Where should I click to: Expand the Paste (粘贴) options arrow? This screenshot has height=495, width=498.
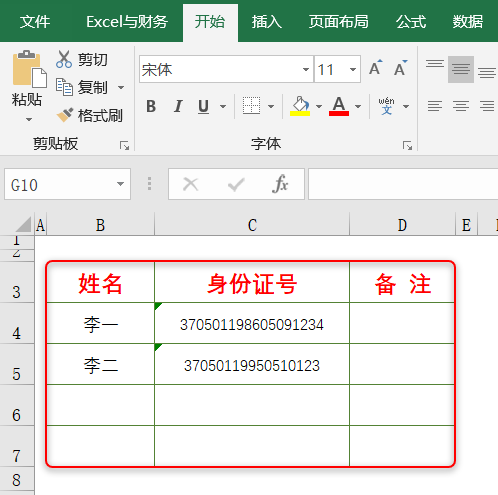point(29,119)
